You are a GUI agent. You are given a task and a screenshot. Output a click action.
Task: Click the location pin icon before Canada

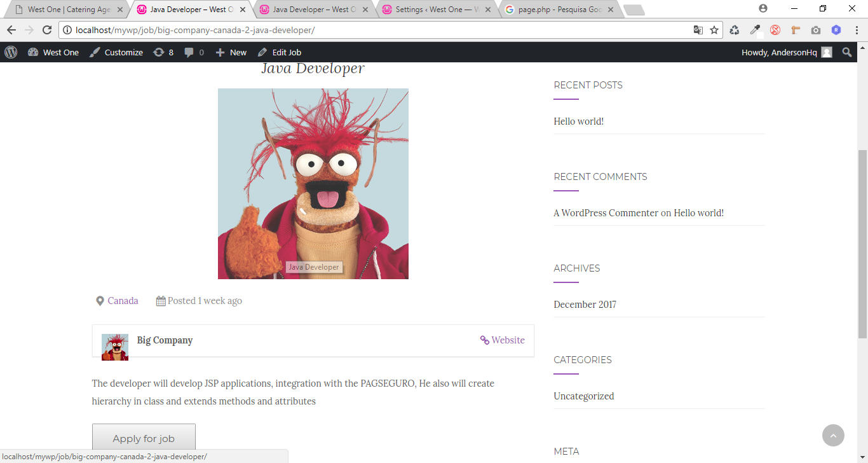100,301
